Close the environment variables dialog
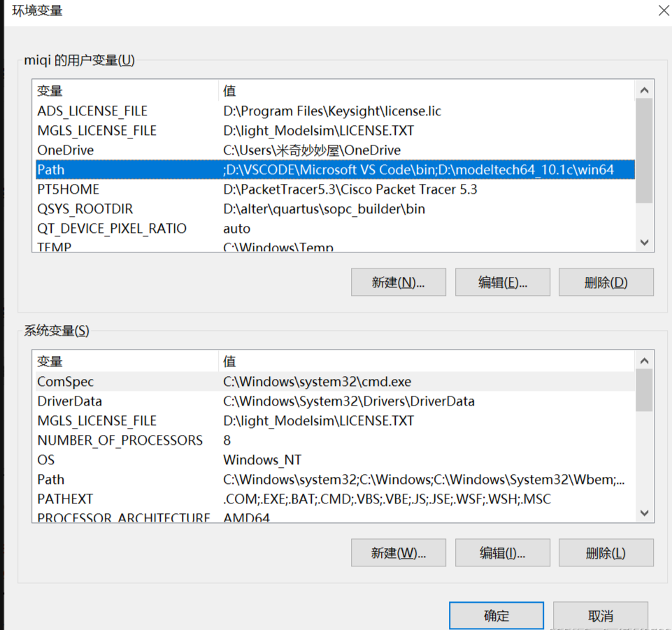 point(662,10)
